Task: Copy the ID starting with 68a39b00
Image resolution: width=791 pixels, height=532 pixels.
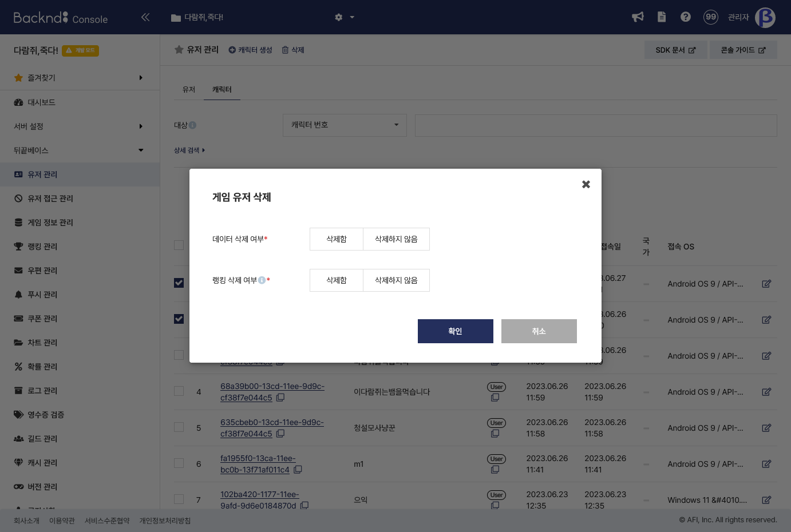Action: click(x=280, y=398)
